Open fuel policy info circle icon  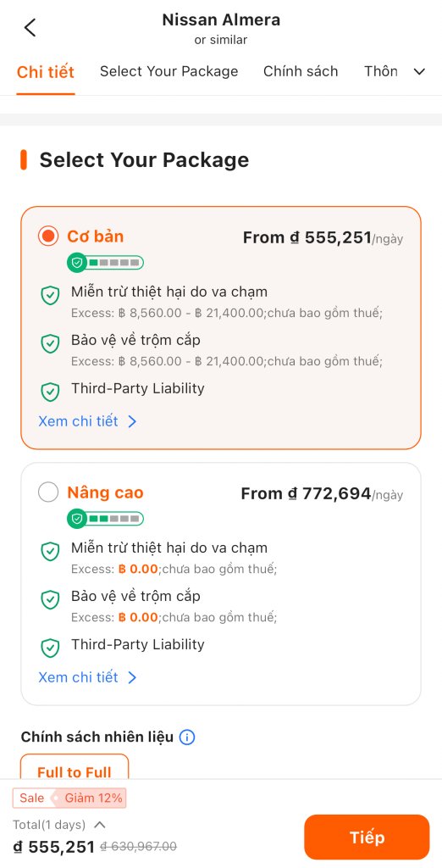(x=187, y=737)
